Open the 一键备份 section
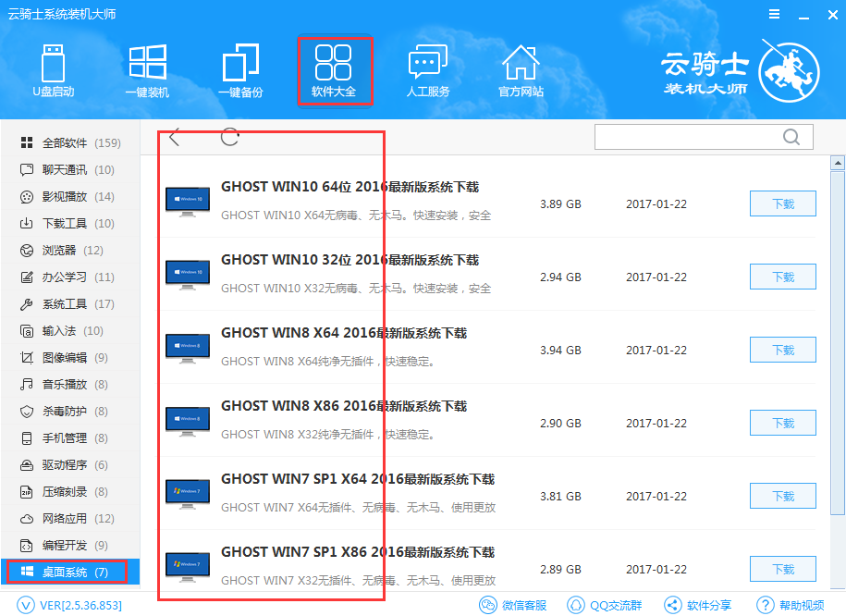 tap(240, 71)
